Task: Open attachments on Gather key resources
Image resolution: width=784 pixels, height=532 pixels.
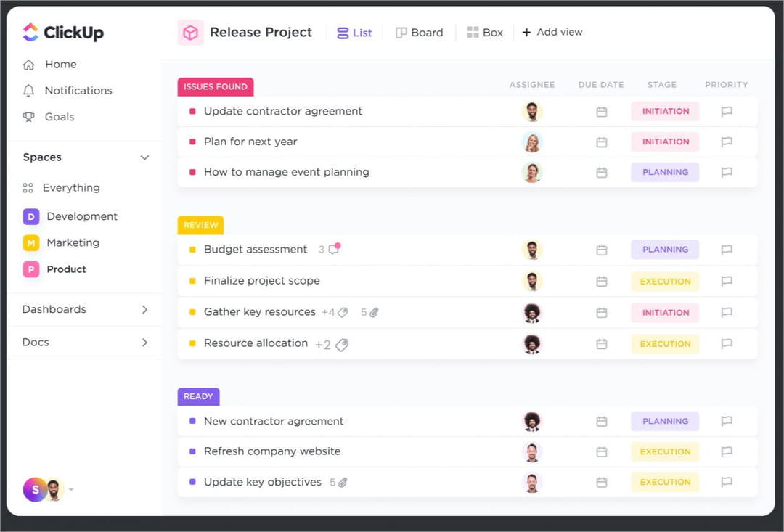Action: (x=374, y=313)
